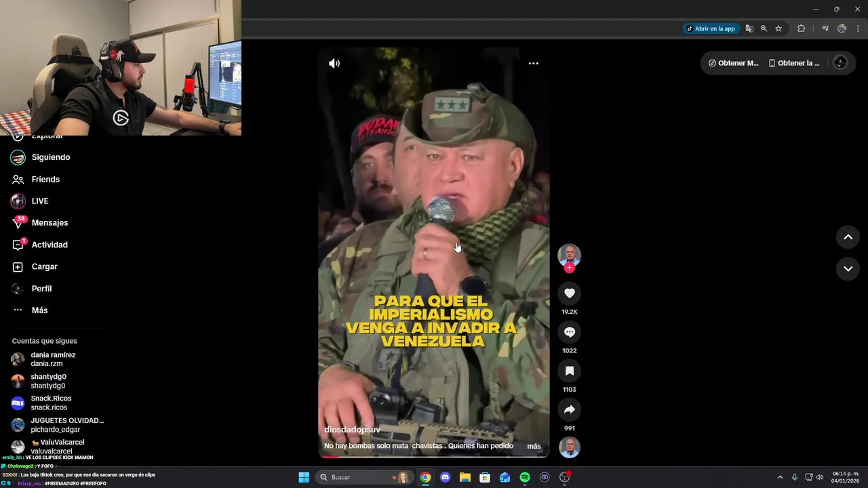The height and width of the screenshot is (488, 868).
Task: Open the Siguiendo feed
Action: click(51, 157)
